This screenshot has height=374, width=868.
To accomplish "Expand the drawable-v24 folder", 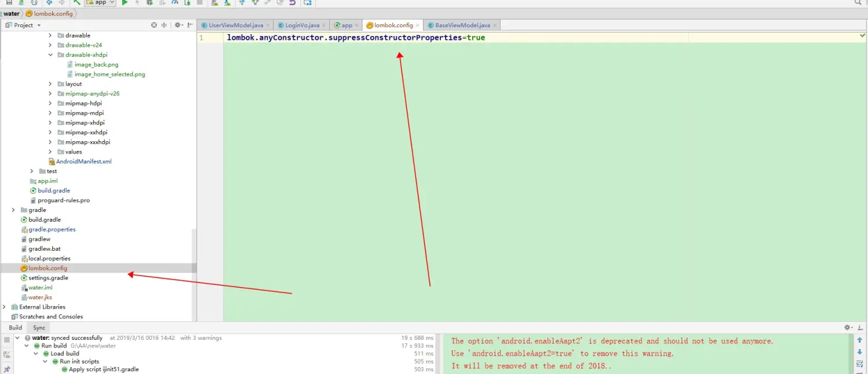I will (50, 45).
